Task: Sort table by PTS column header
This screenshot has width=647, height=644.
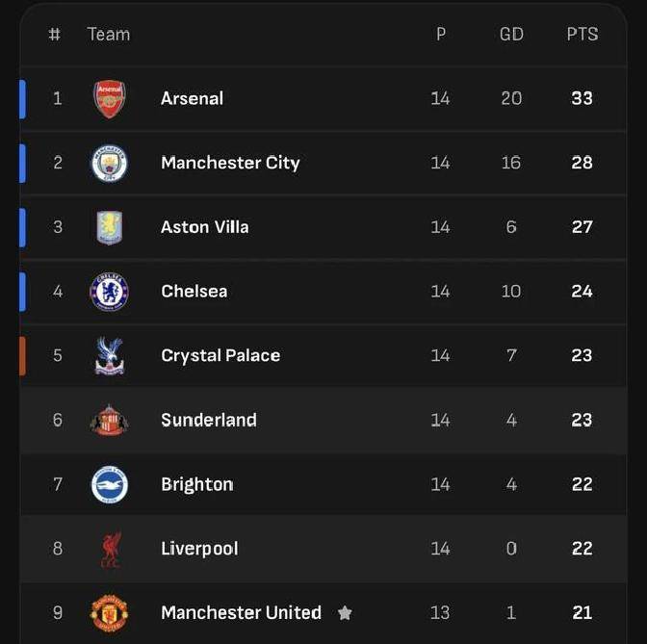Action: [582, 34]
